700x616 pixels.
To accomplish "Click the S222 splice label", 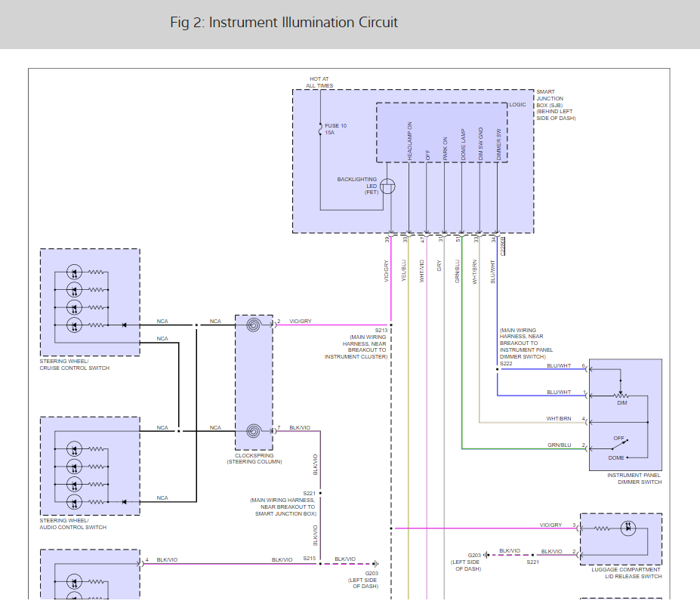I will click(x=506, y=364).
